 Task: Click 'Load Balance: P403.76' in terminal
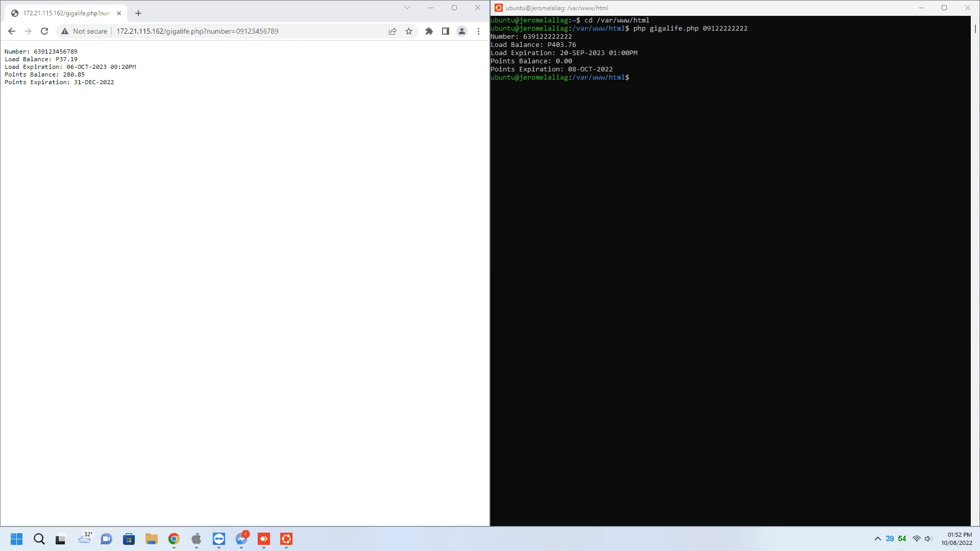point(533,45)
